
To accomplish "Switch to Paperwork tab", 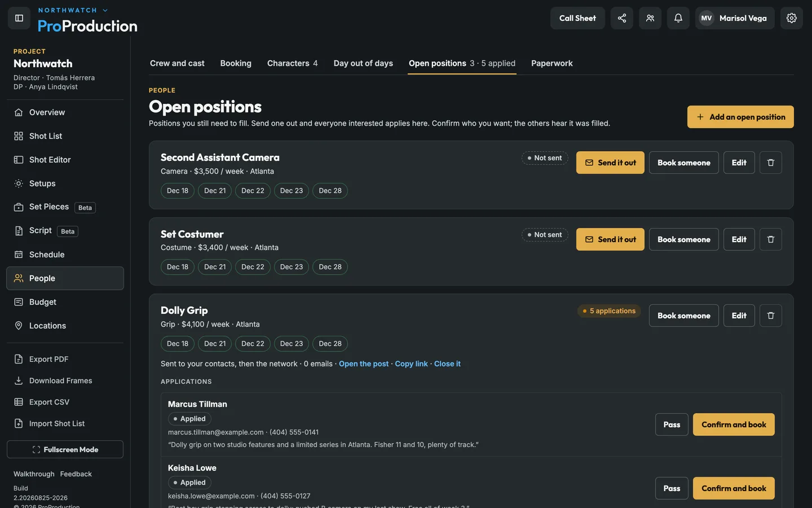I will 551,63.
